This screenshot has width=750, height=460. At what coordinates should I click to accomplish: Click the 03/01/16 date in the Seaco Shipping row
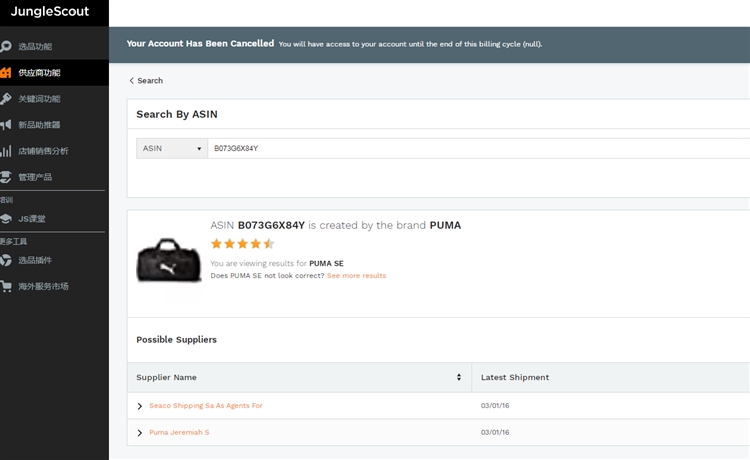(x=495, y=405)
